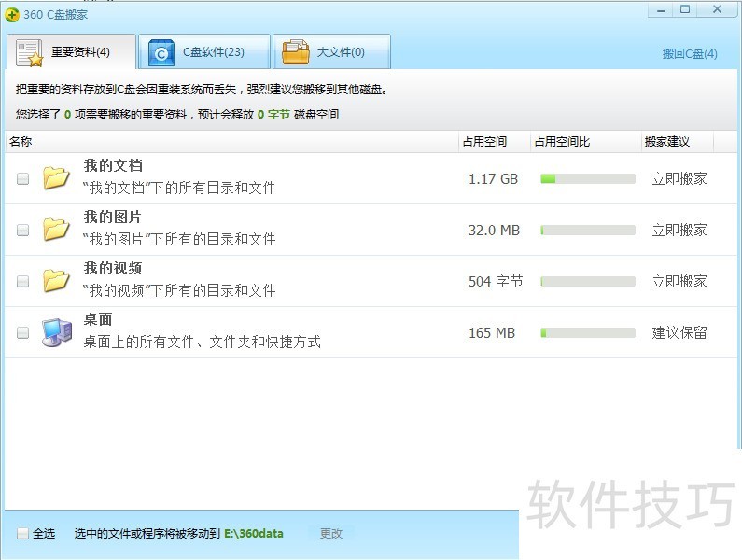Viewport: 742px width, 560px height.
Task: Select the checkbox next to 桌面
Action: [x=23, y=333]
